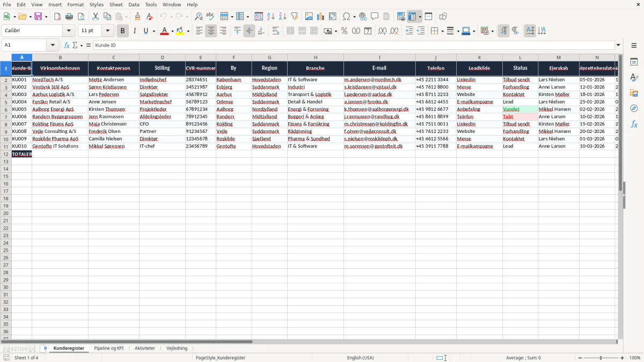
Task: Click the Status header cell
Action: [520, 68]
